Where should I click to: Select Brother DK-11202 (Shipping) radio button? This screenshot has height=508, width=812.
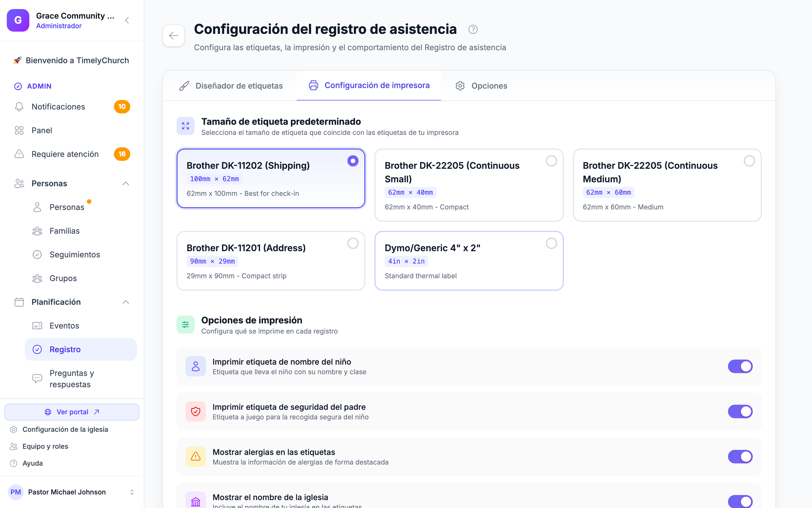[x=353, y=161]
